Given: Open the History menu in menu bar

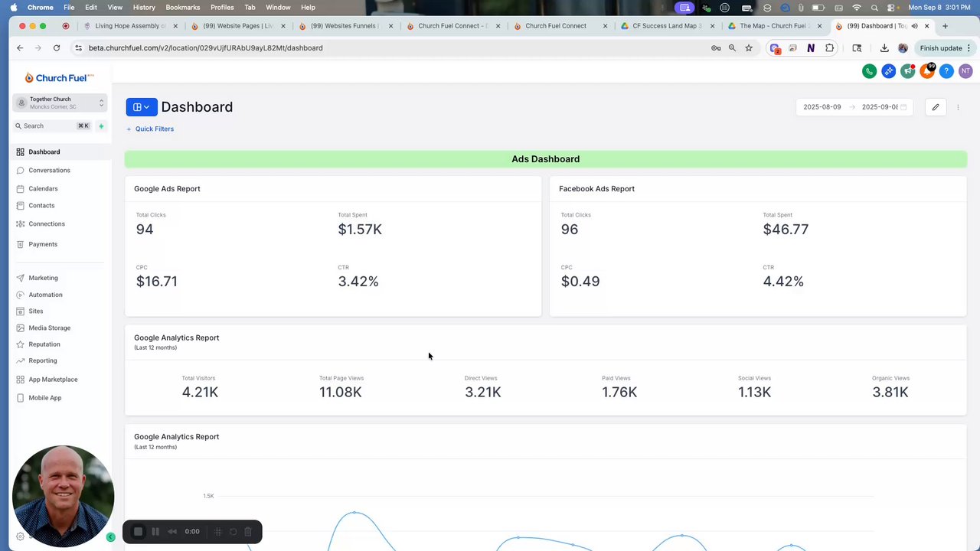Looking at the screenshot, I should click(144, 7).
